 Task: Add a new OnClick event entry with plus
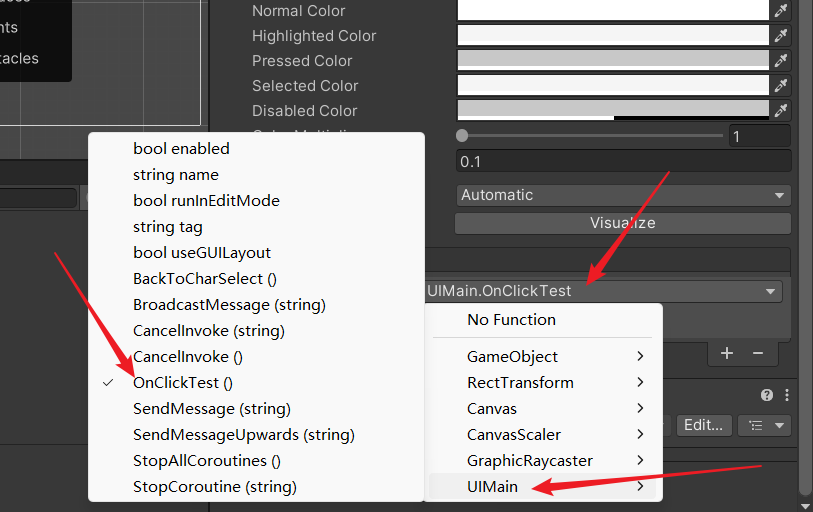(727, 353)
